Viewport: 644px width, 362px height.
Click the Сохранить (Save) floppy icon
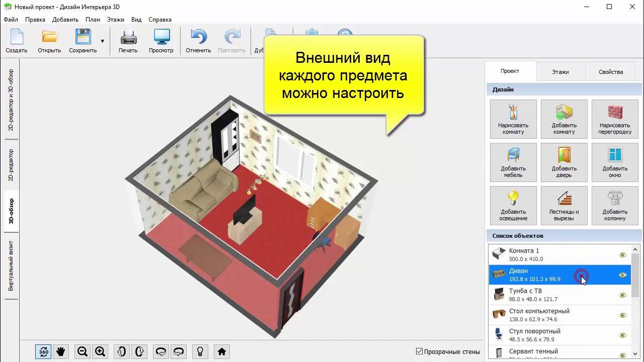pyautogui.click(x=83, y=41)
